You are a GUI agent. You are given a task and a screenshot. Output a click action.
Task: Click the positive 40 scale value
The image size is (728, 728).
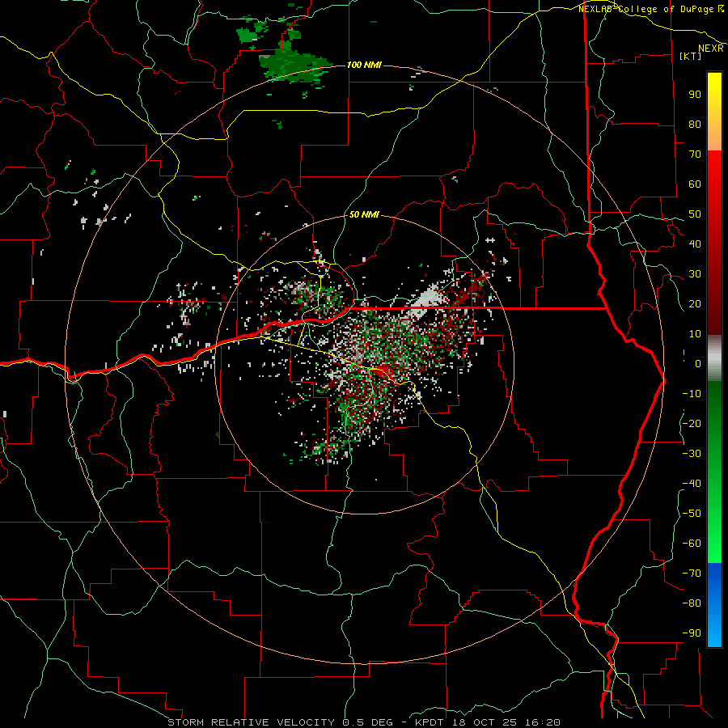pyautogui.click(x=695, y=243)
